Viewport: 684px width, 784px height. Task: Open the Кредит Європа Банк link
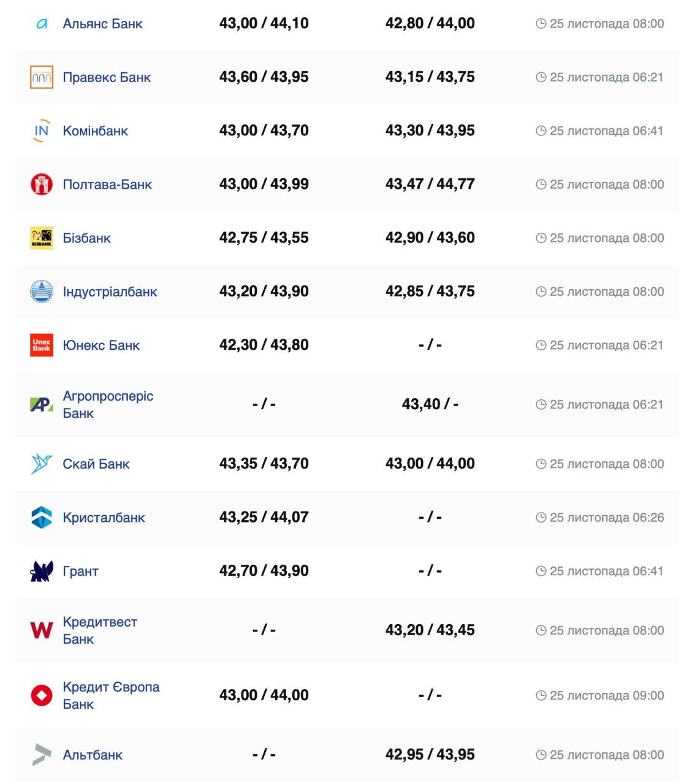tap(111, 695)
